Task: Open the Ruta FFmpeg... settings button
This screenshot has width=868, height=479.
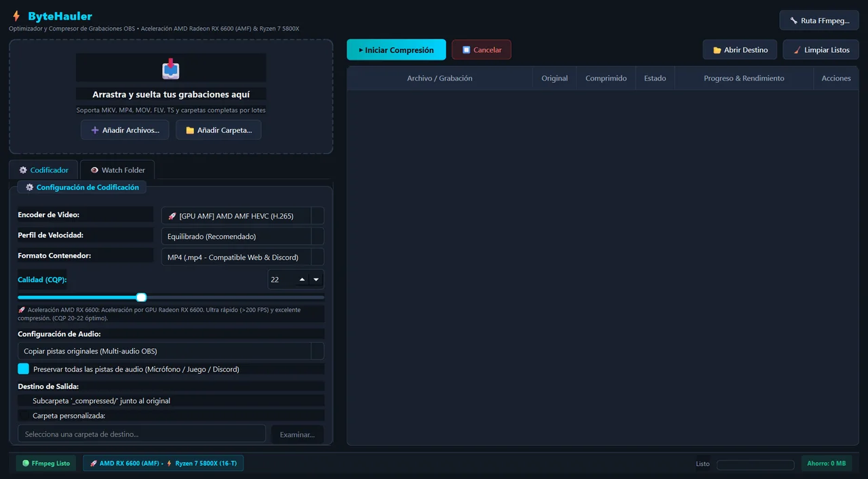Action: pos(819,20)
